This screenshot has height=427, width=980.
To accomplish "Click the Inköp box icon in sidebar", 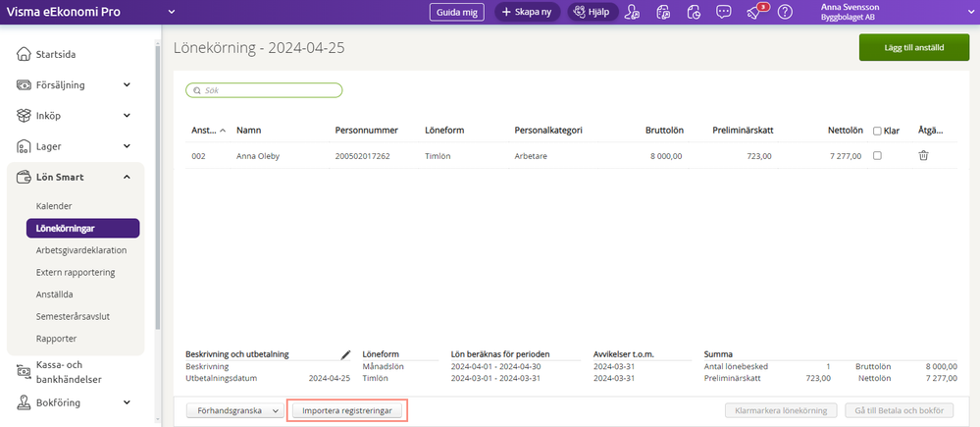I will click(x=25, y=116).
